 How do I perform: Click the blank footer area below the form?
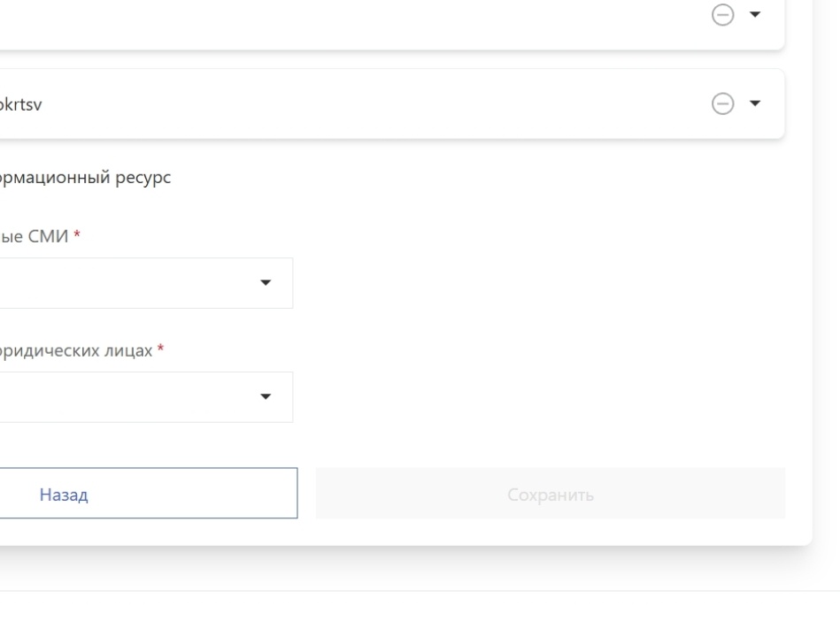coord(416,610)
